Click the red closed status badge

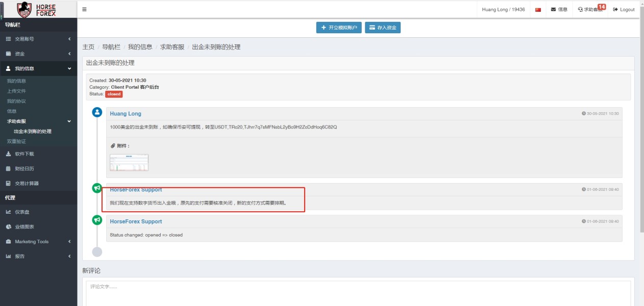114,94
